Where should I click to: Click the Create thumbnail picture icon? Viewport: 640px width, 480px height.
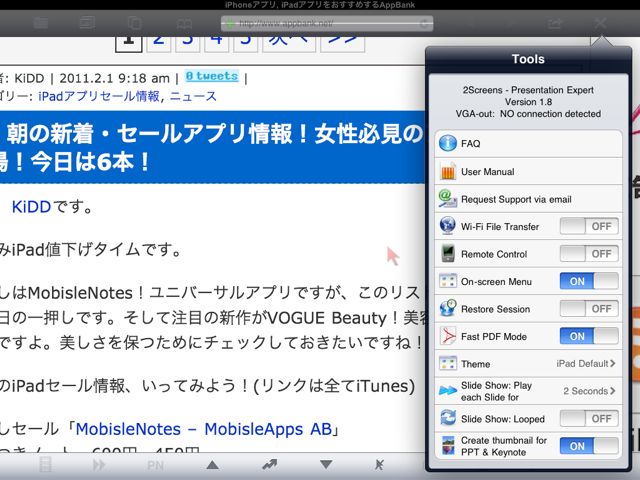[x=448, y=446]
